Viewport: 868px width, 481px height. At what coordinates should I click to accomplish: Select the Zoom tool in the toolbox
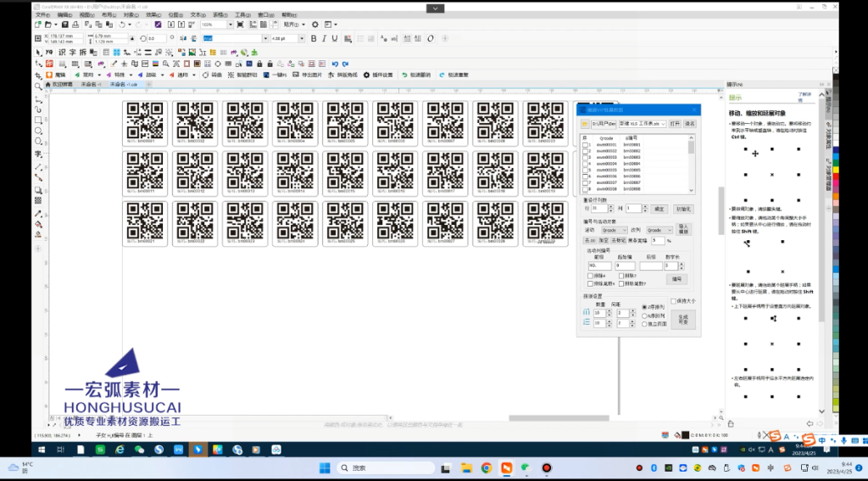(x=39, y=87)
